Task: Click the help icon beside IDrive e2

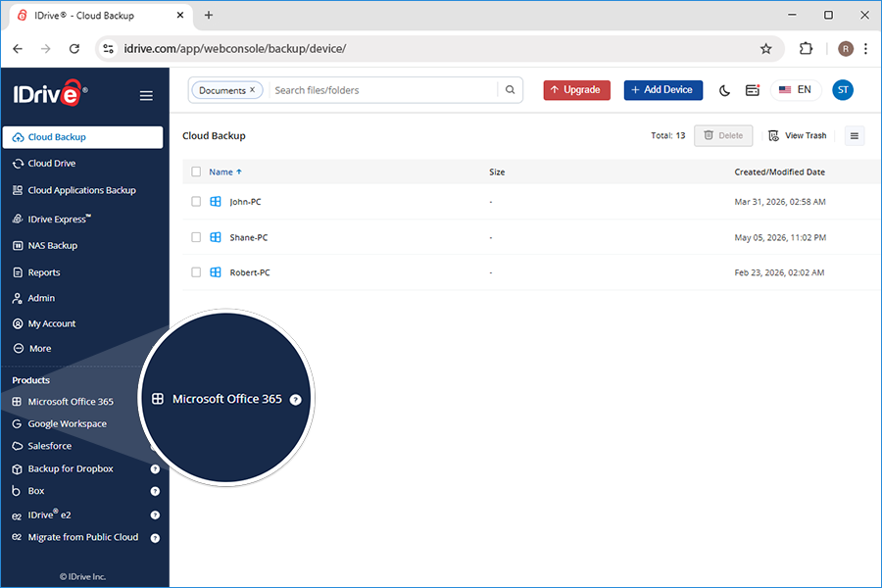Action: coord(155,514)
